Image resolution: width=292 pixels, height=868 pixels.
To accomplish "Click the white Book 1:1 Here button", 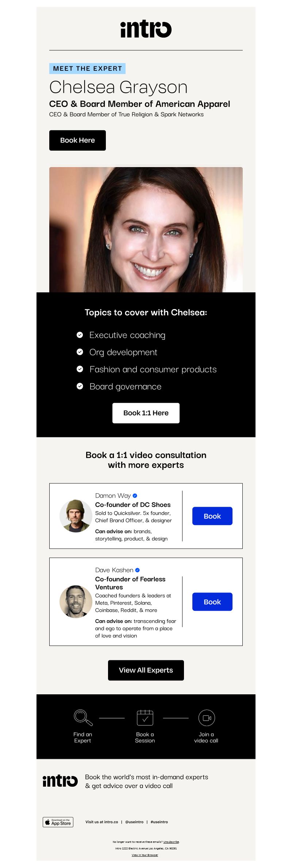I will pyautogui.click(x=146, y=413).
